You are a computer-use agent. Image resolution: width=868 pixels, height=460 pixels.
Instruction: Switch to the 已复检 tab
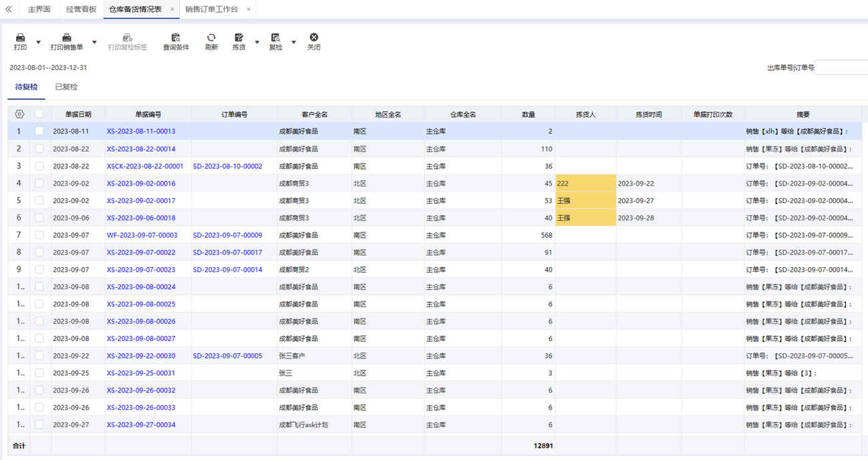tap(66, 87)
